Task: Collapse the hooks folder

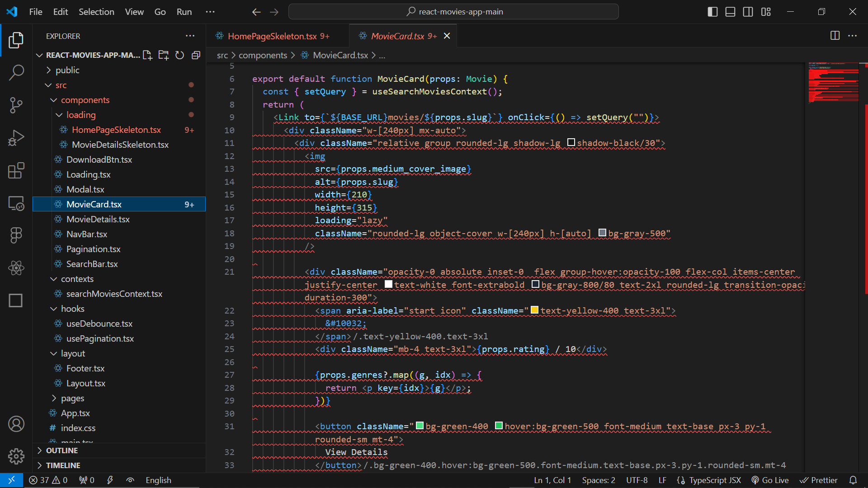Action: [x=72, y=309]
